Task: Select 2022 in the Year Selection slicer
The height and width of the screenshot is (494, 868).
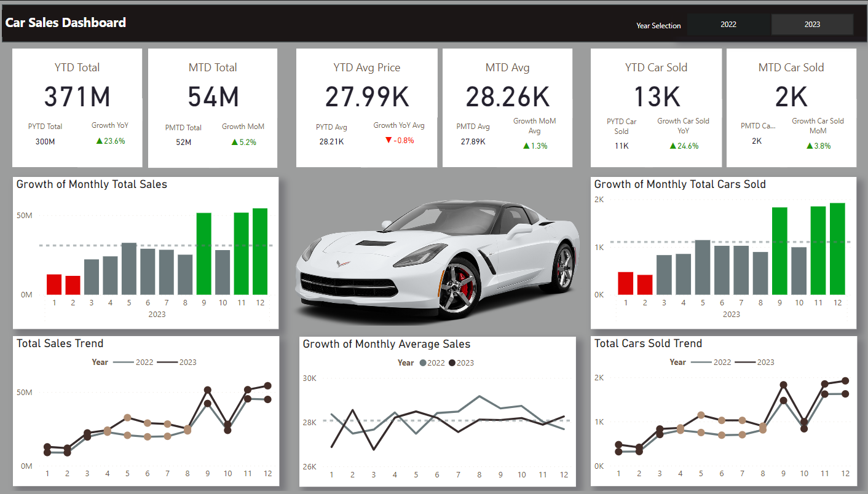Action: coord(728,25)
